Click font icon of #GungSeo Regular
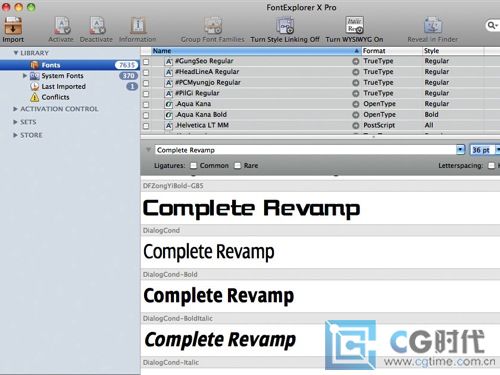 click(x=169, y=61)
